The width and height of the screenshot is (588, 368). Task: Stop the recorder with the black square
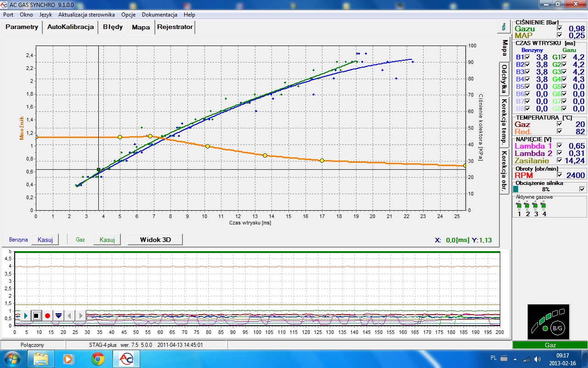pyautogui.click(x=36, y=316)
